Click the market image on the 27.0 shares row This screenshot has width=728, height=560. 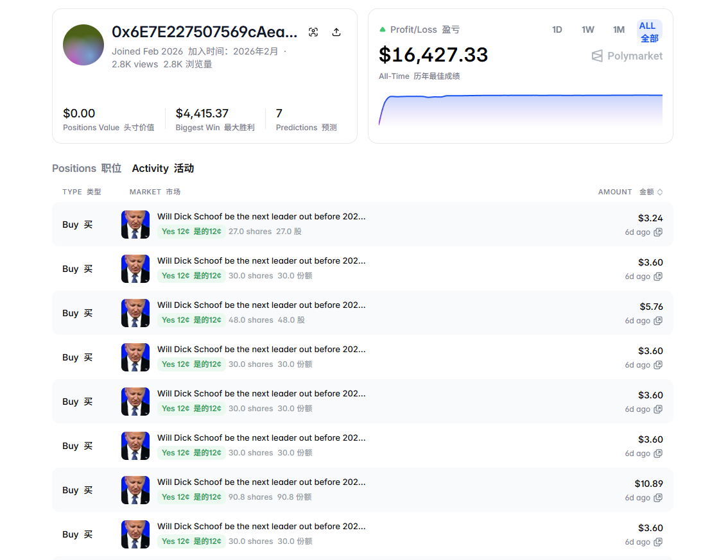(x=135, y=225)
